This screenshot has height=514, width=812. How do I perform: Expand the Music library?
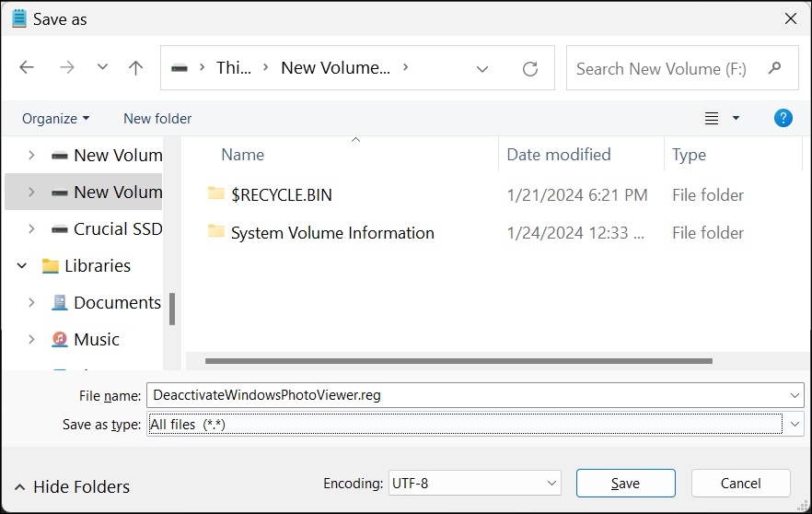tap(31, 339)
